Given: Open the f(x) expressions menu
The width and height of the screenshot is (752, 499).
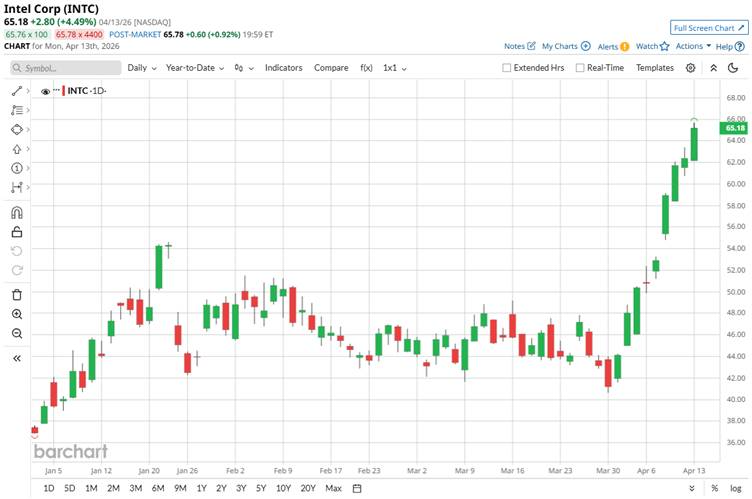Looking at the screenshot, I should coord(366,68).
